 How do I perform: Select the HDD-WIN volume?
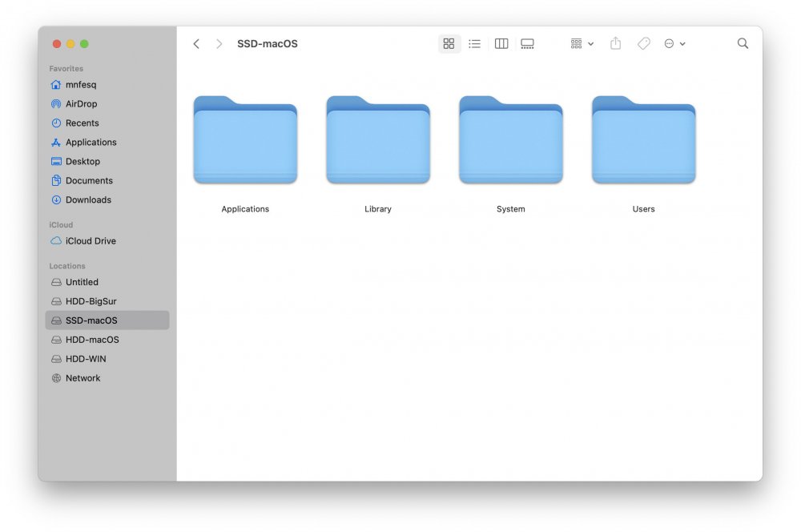(x=107, y=359)
